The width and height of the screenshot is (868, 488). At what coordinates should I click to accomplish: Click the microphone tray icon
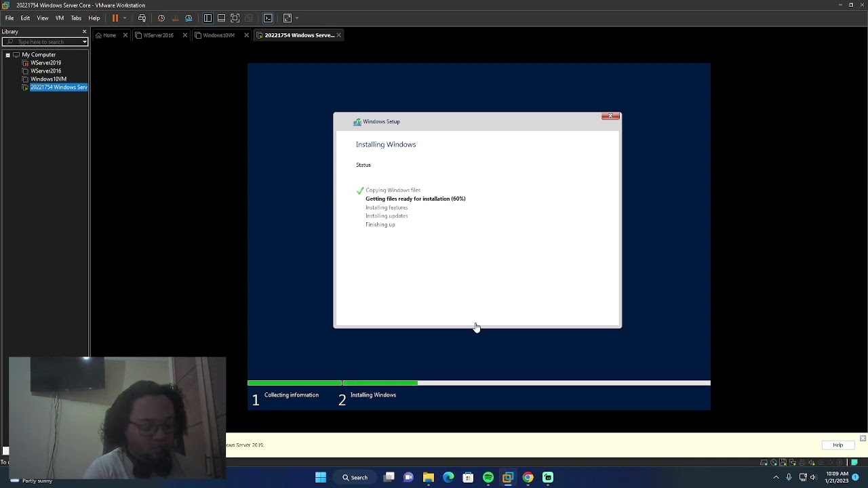tap(789, 477)
